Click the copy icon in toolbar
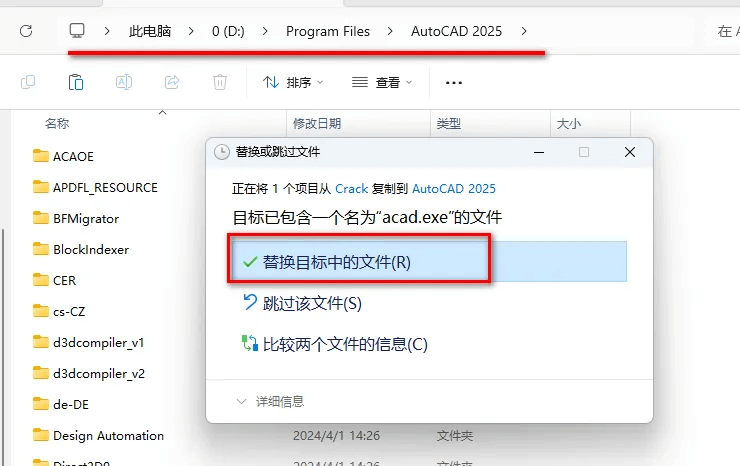 [x=28, y=82]
